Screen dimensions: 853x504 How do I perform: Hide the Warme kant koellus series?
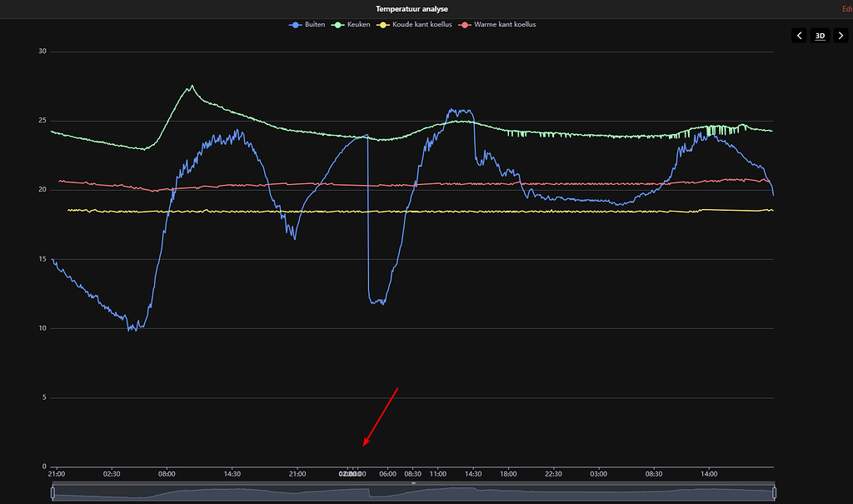499,25
